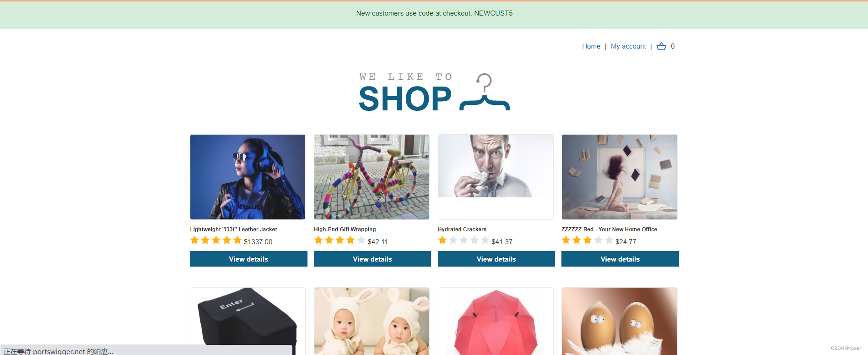Click the red umbrella product image

coord(496,321)
